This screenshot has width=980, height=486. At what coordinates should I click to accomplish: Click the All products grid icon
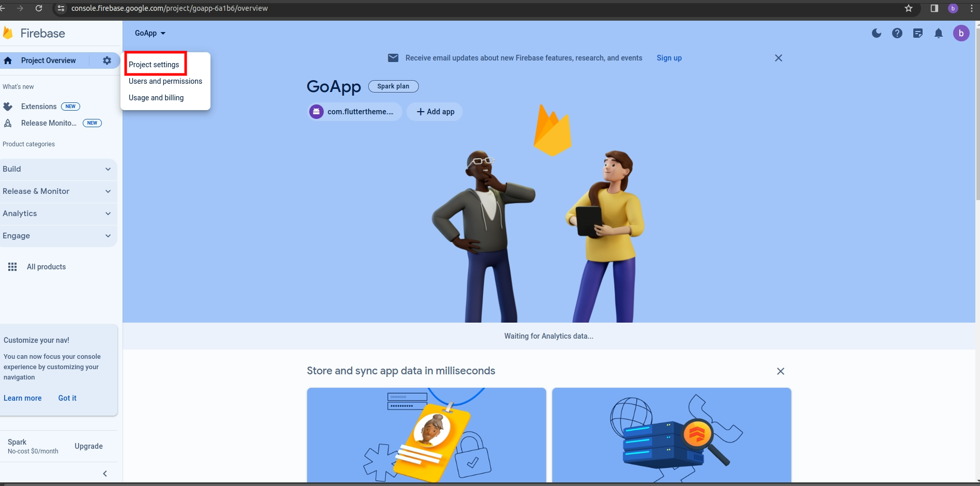(12, 267)
